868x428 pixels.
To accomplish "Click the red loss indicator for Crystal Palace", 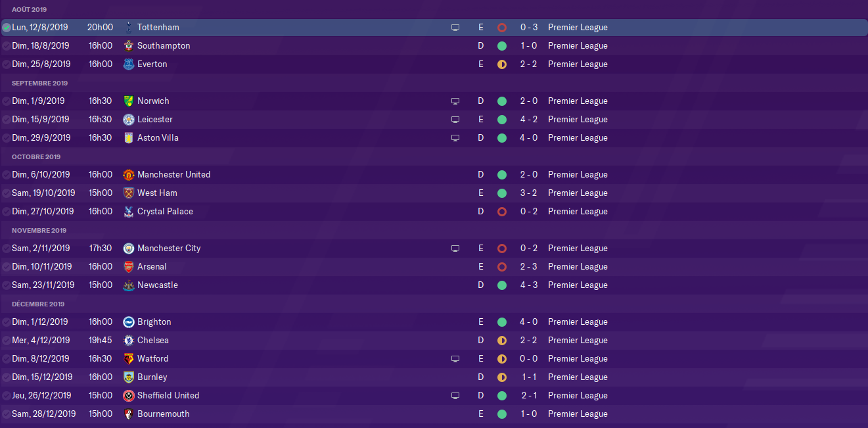I will 502,212.
